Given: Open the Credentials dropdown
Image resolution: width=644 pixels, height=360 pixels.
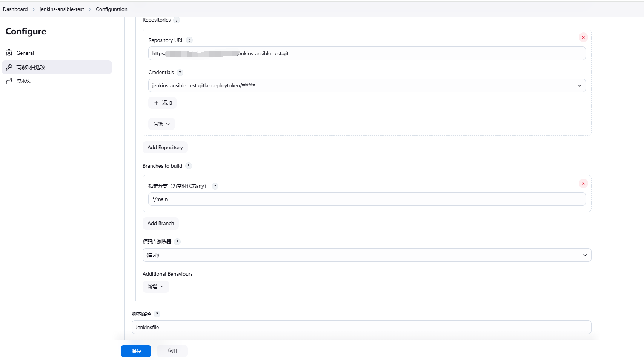Looking at the screenshot, I should click(x=579, y=85).
